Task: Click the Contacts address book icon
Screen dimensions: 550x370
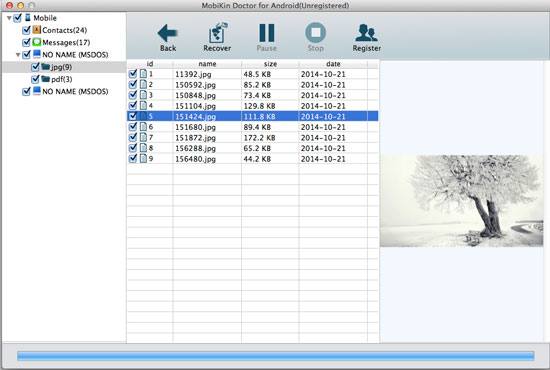Action: click(x=36, y=30)
